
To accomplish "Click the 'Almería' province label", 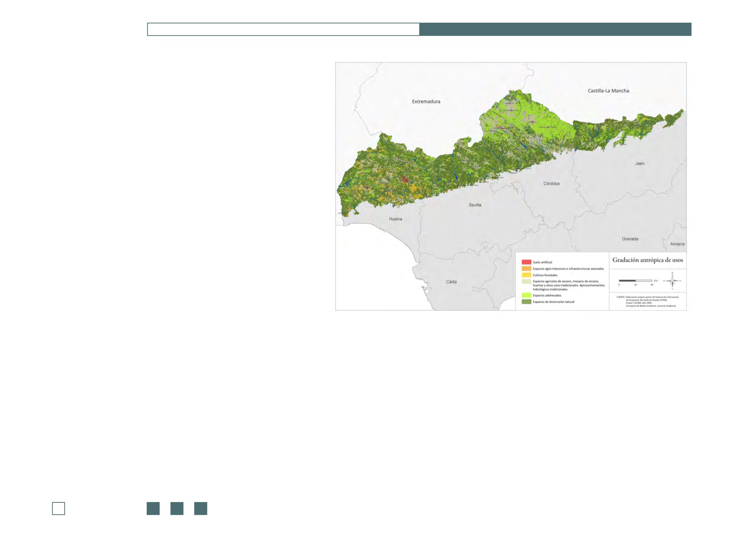I will (x=677, y=244).
